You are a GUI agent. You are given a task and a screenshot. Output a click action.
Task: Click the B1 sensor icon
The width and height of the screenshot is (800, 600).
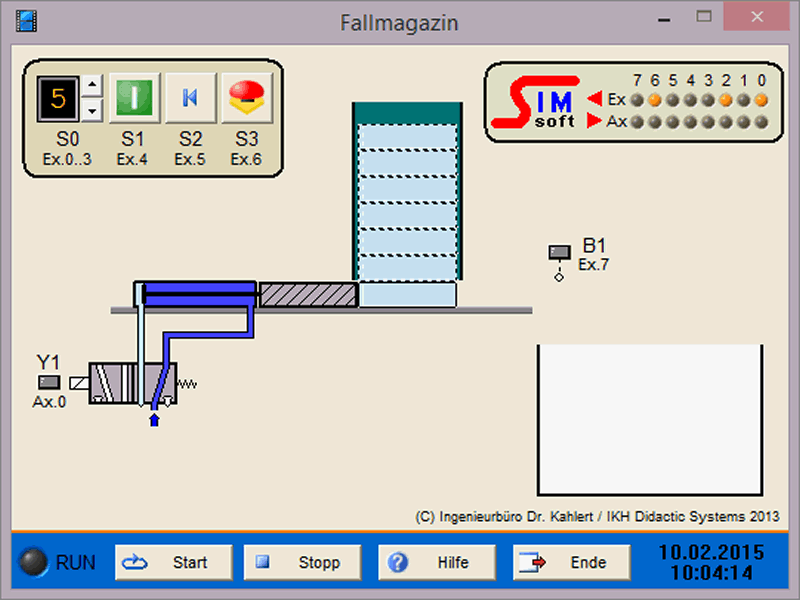(559, 253)
